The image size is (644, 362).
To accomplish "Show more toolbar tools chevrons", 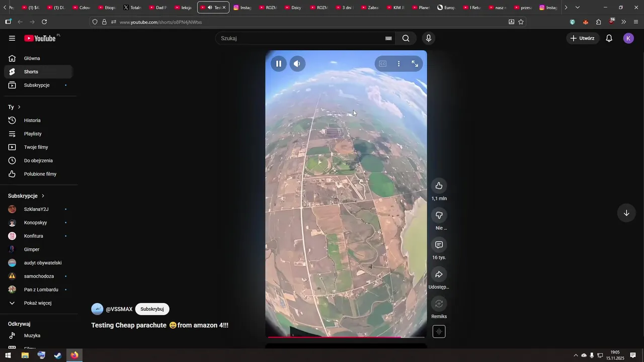I will click(624, 22).
